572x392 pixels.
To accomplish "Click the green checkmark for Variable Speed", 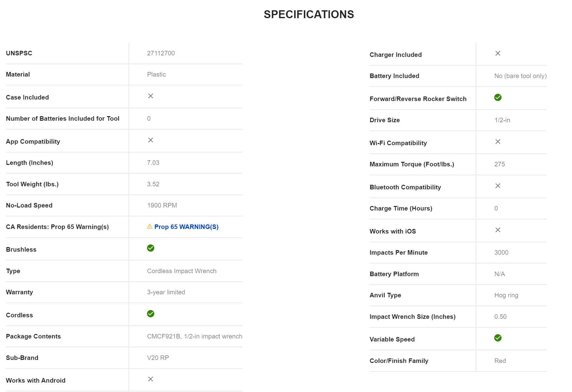I will [498, 338].
